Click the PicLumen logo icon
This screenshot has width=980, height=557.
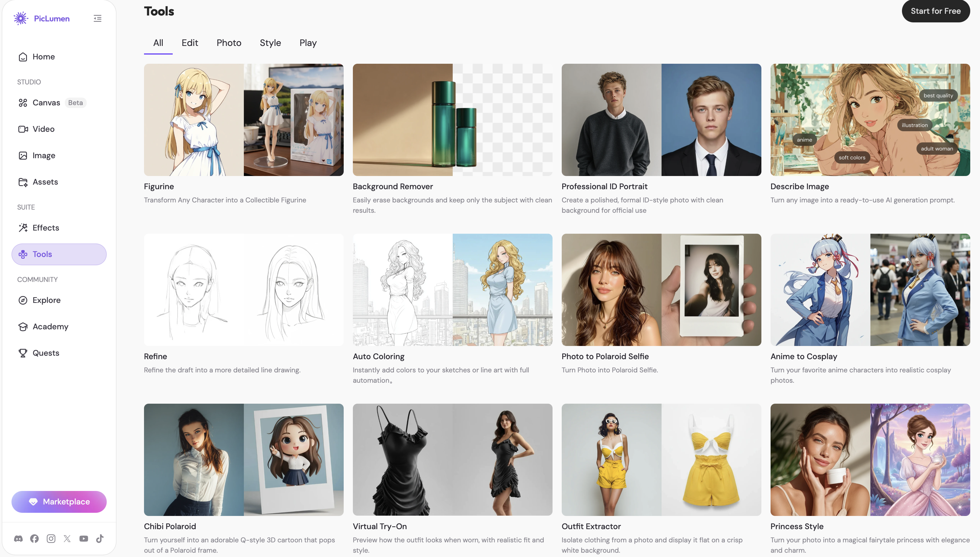(21, 18)
